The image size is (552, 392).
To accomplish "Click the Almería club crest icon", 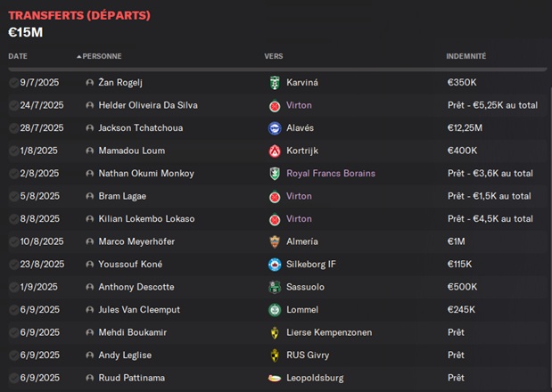I will tap(275, 241).
